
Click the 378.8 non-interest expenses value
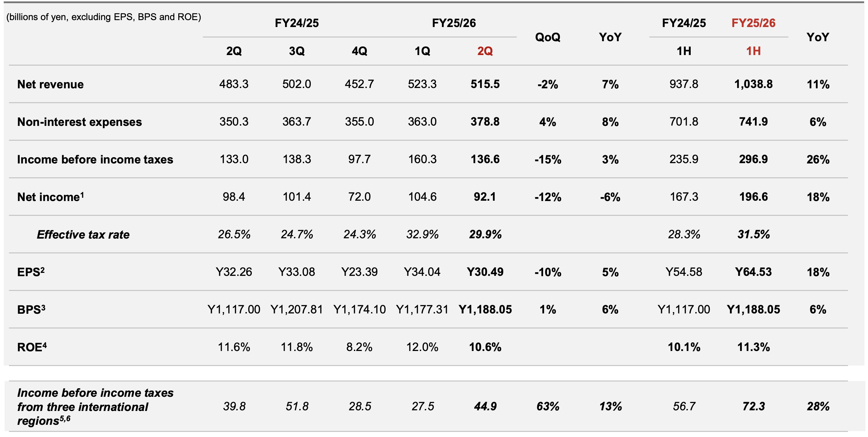[x=485, y=122]
